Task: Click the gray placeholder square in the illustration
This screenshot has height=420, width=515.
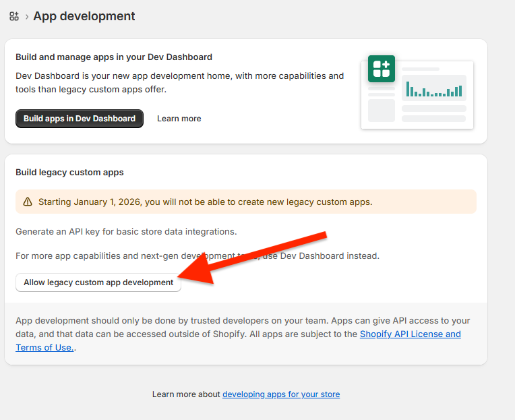Action: tap(381, 110)
